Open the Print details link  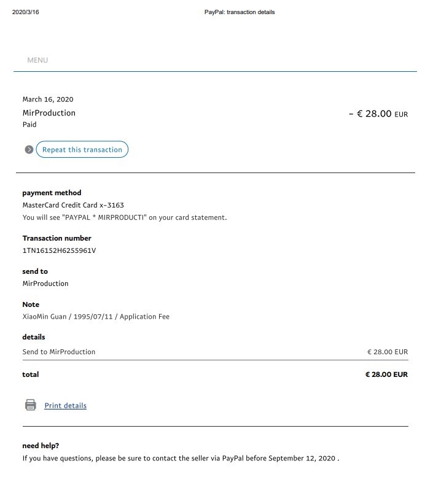pyautogui.click(x=65, y=406)
